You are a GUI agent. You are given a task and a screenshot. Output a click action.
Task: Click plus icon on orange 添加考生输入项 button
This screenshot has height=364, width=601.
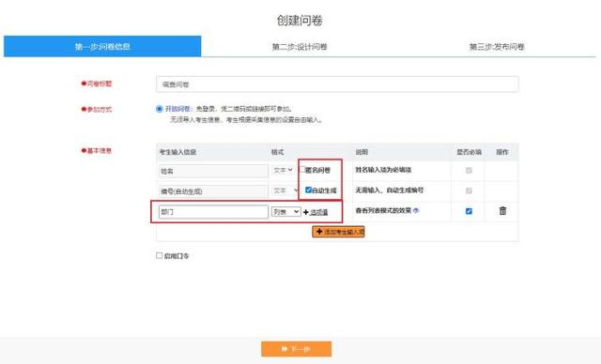(319, 232)
